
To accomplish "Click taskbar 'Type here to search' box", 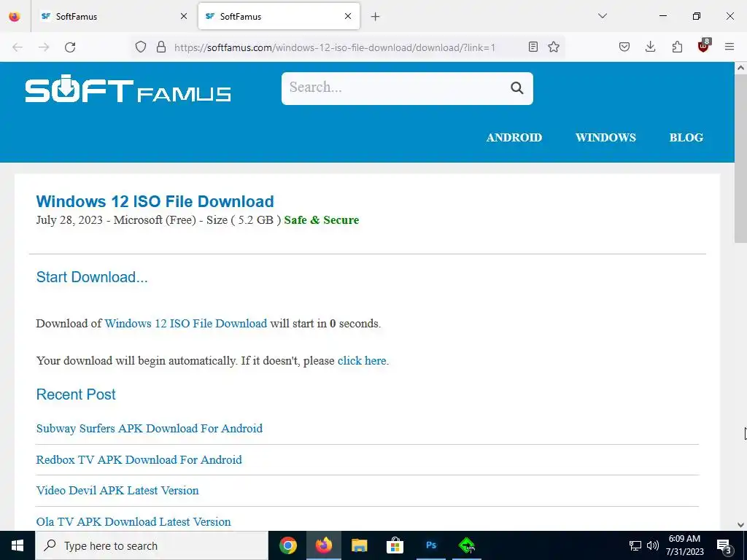I will 152,545.
